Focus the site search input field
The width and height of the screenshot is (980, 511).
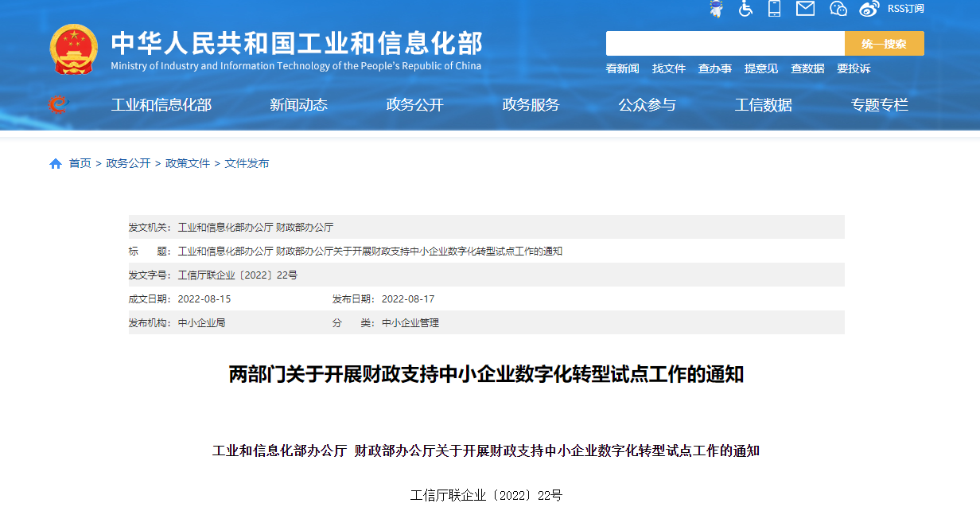(x=725, y=44)
